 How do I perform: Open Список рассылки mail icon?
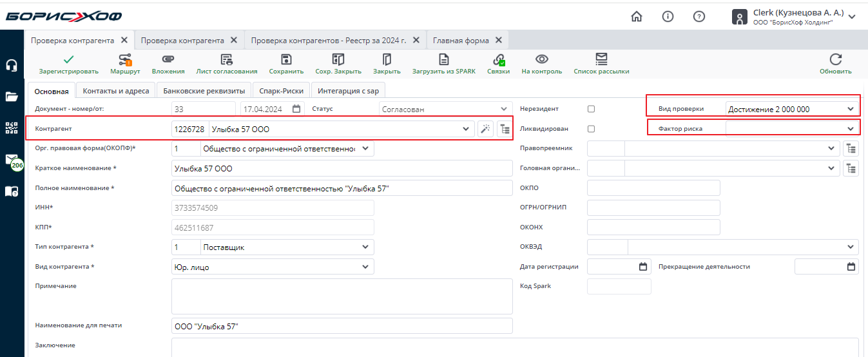tap(601, 60)
